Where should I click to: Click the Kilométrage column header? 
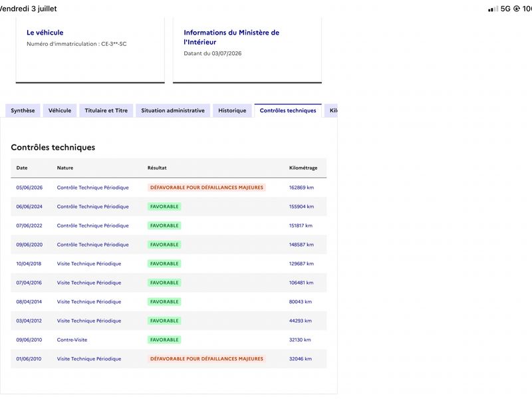coord(303,168)
